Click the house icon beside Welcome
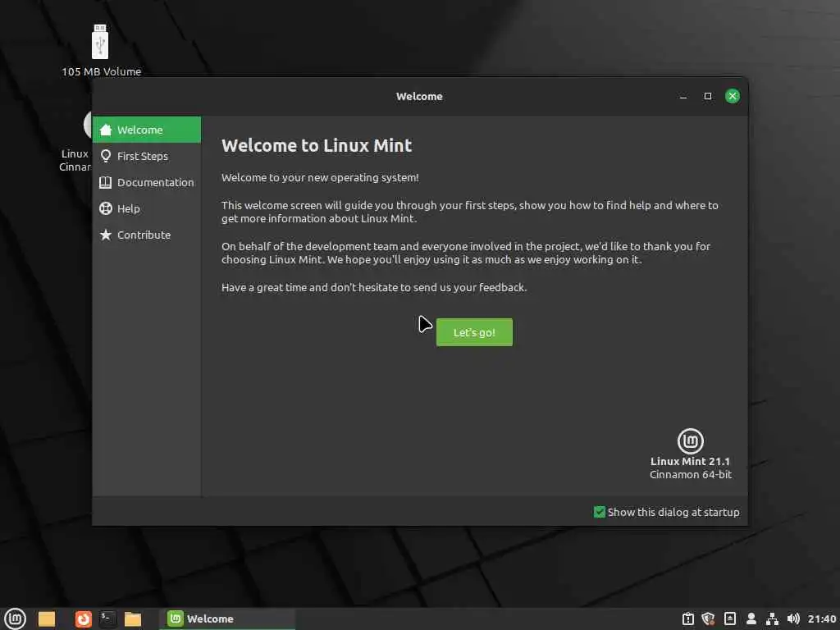The image size is (840, 630). click(x=106, y=130)
